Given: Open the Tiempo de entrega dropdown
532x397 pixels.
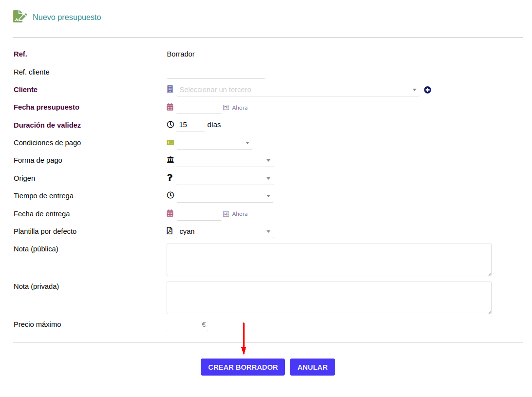Looking at the screenshot, I should (x=225, y=196).
